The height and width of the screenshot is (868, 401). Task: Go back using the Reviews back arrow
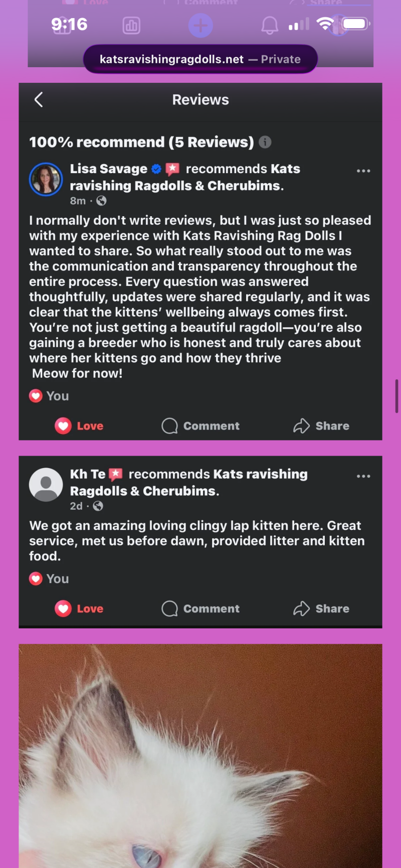coord(39,100)
